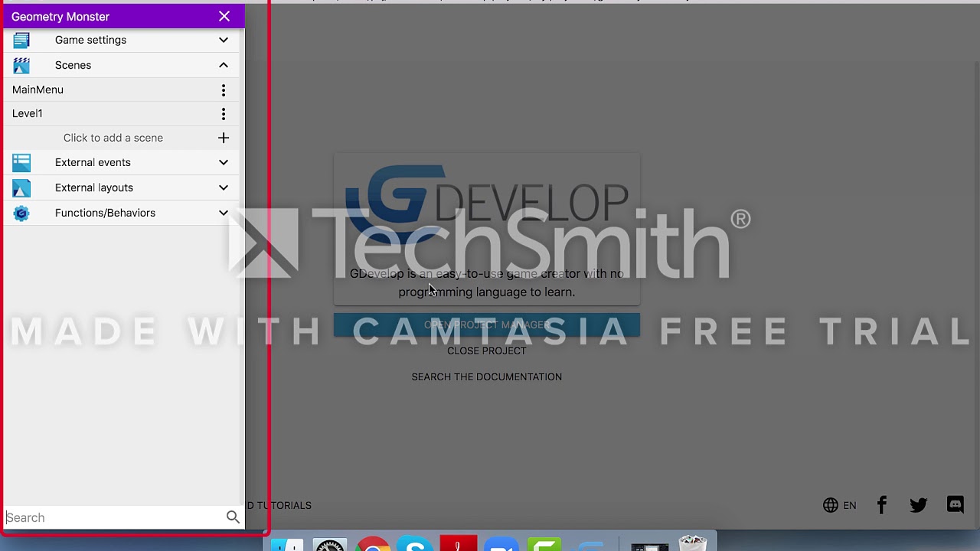The image size is (980, 551).
Task: Collapse the Scenes section chevron
Action: [x=224, y=65]
